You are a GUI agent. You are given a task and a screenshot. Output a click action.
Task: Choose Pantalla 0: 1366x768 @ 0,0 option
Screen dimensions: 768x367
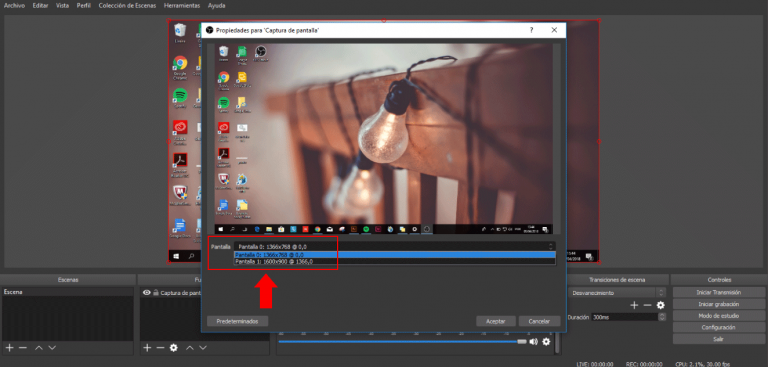pyautogui.click(x=395, y=255)
